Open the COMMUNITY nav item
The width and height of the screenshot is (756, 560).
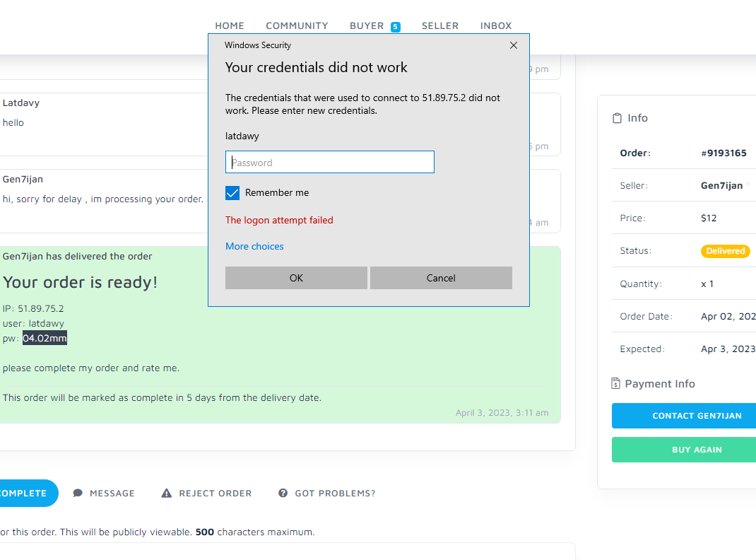(297, 26)
